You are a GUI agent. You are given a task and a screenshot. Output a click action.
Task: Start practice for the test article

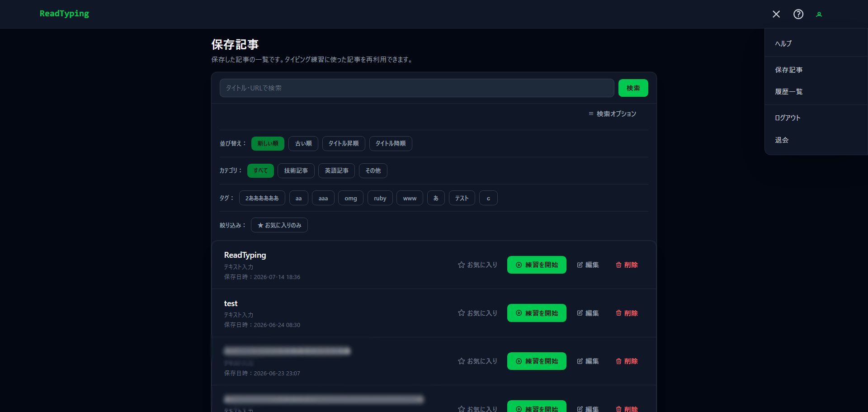pos(537,313)
